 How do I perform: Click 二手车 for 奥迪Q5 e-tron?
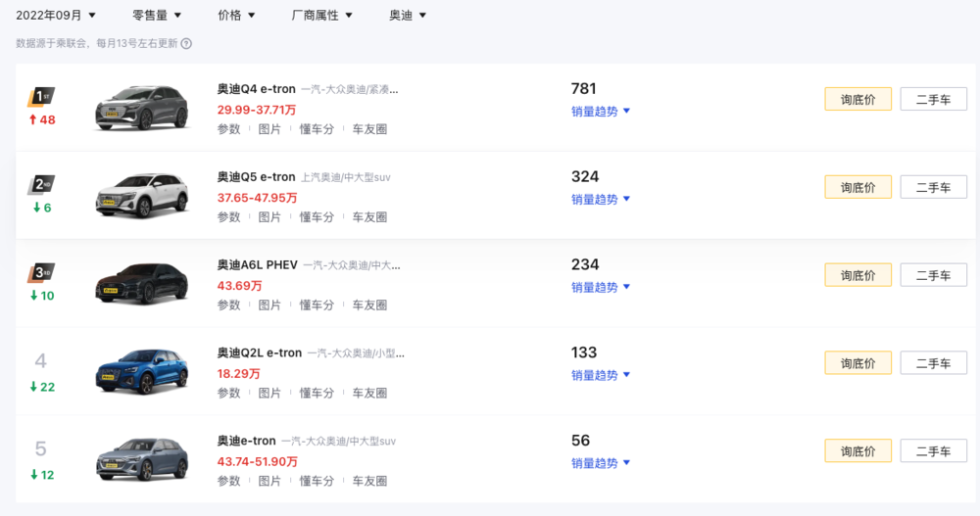click(934, 187)
